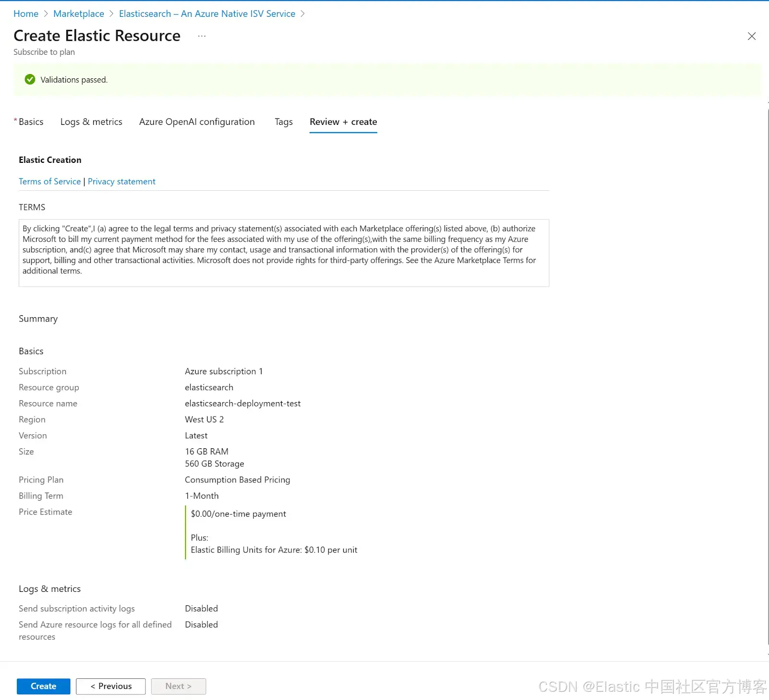Click the 'TERMS' heading

32,207
